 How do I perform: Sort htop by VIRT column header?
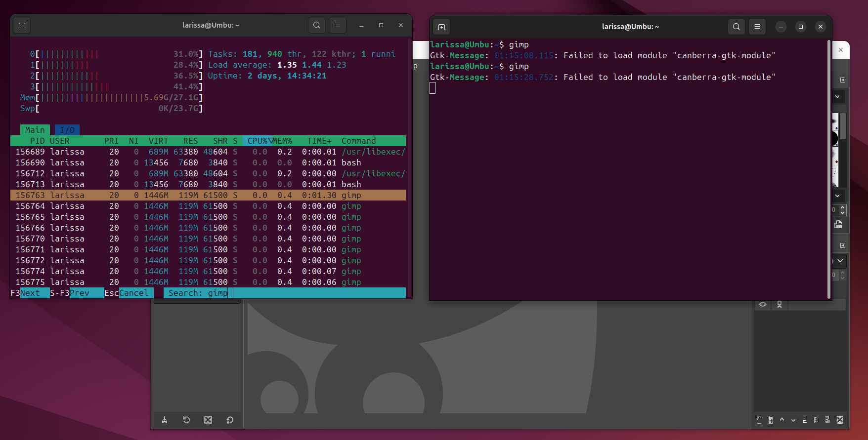click(158, 141)
